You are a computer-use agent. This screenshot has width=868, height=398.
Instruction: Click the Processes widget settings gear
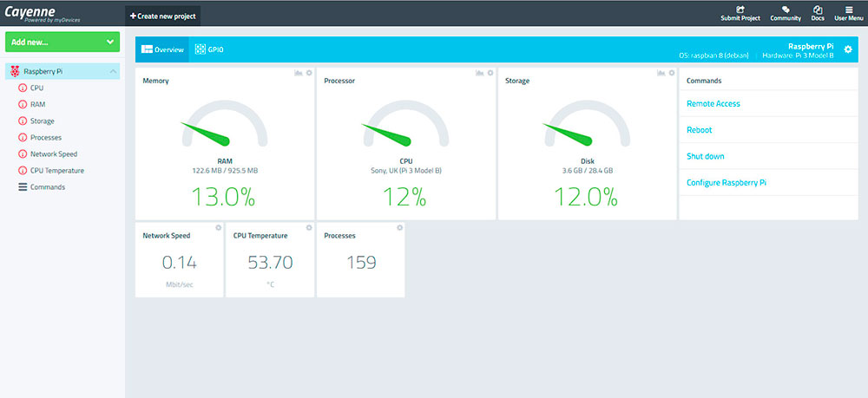click(399, 227)
